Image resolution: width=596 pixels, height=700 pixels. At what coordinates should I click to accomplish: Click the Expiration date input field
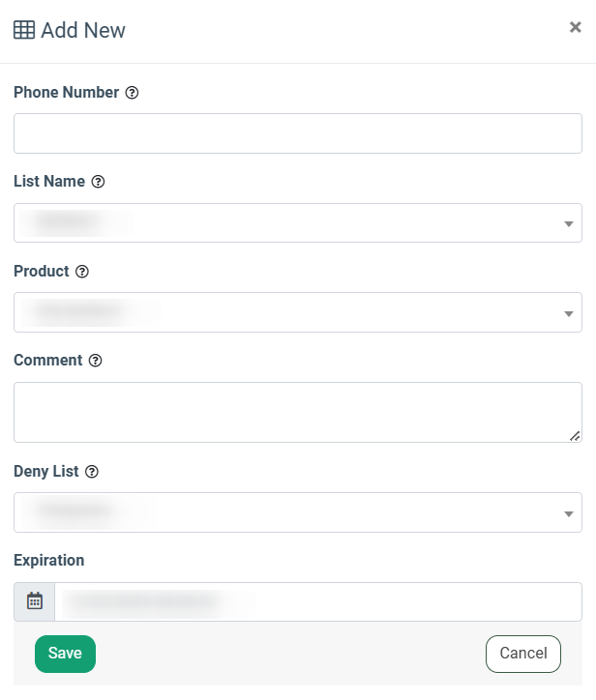coord(318,601)
